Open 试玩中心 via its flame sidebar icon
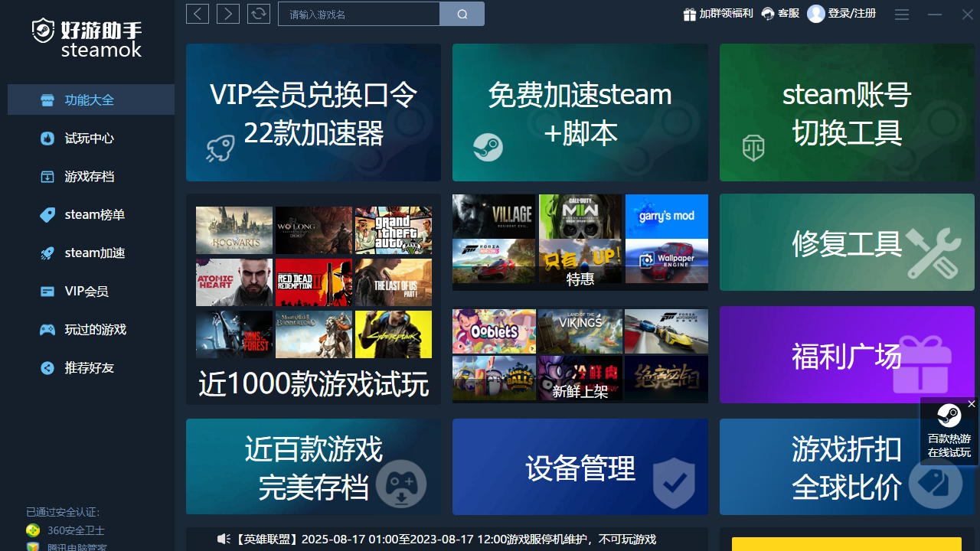 [47, 138]
